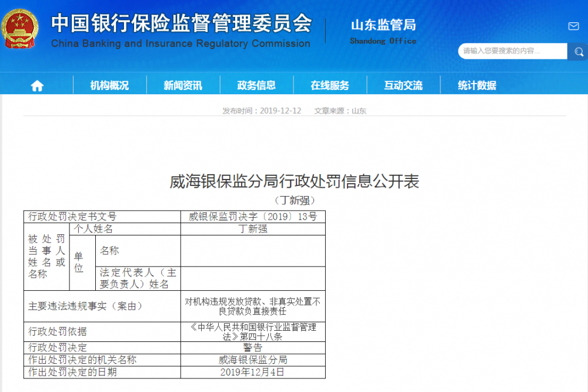
Task: Open the 在线服务 section
Action: [x=330, y=85]
